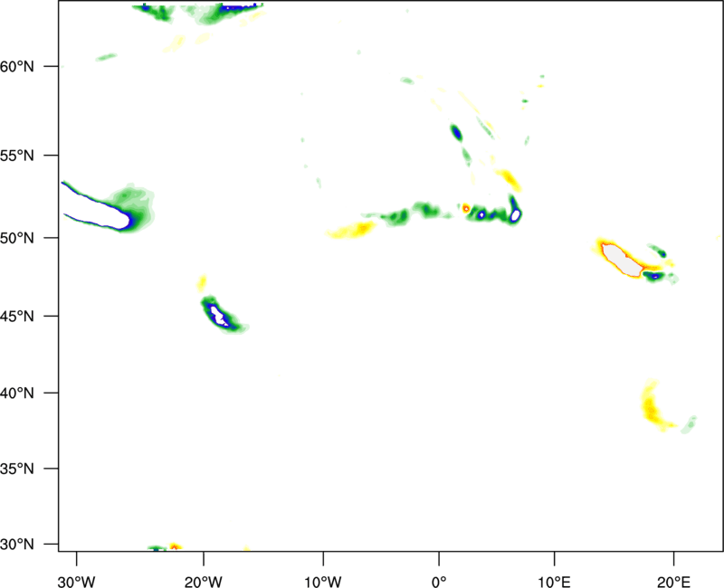Select the 10°W longitude label
Viewport: 724px width, 588px height.
pyautogui.click(x=323, y=582)
